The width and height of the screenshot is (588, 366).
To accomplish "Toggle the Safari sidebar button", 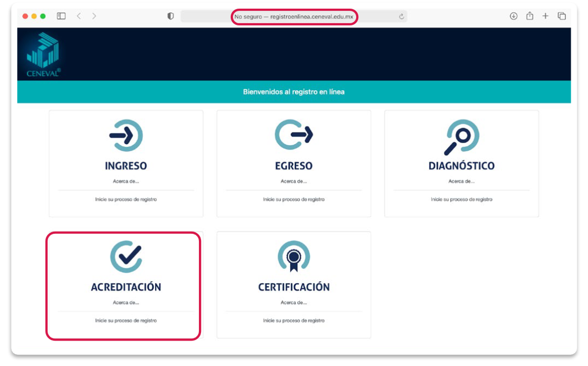I will pyautogui.click(x=61, y=16).
